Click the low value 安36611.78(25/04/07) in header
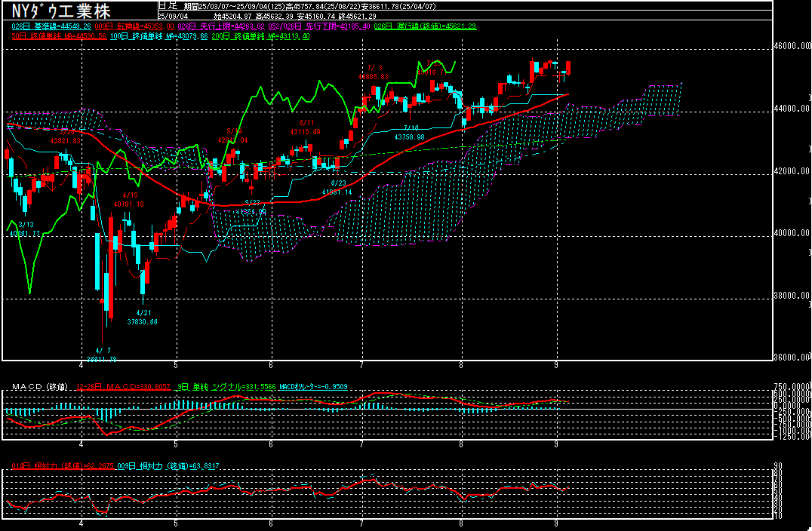Image resolution: width=812 pixels, height=531 pixels. coord(398,7)
